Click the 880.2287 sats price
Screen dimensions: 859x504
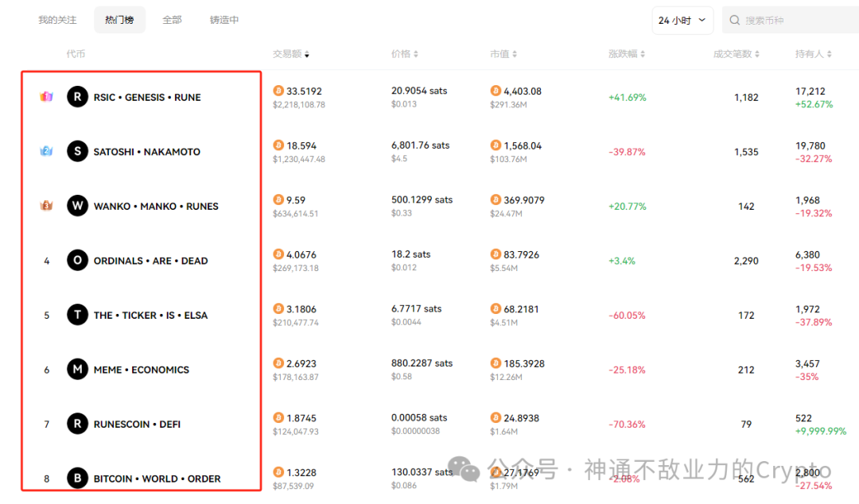pyautogui.click(x=422, y=363)
